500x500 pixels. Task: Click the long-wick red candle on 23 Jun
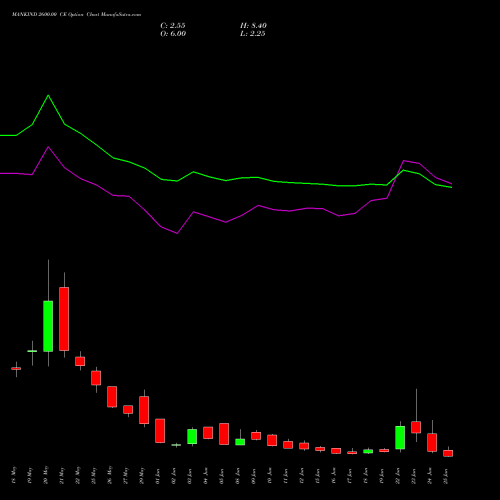coord(416,427)
